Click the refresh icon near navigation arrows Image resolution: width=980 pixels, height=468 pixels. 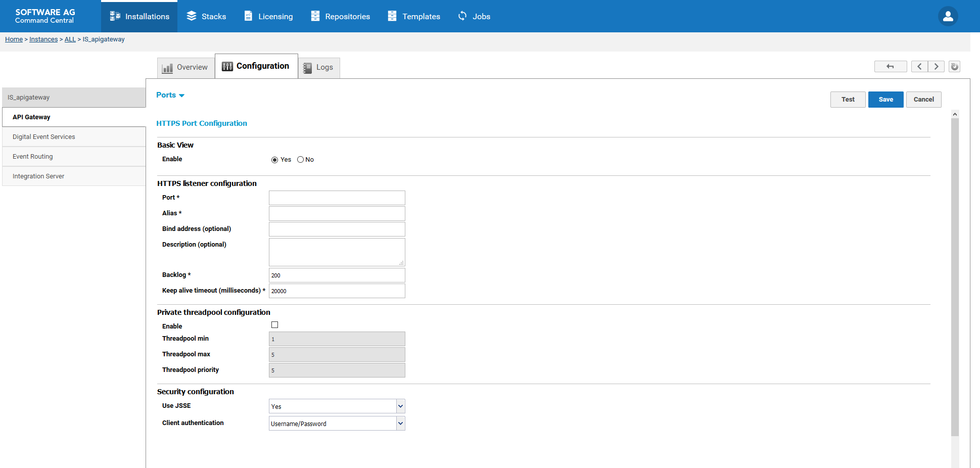click(x=954, y=66)
